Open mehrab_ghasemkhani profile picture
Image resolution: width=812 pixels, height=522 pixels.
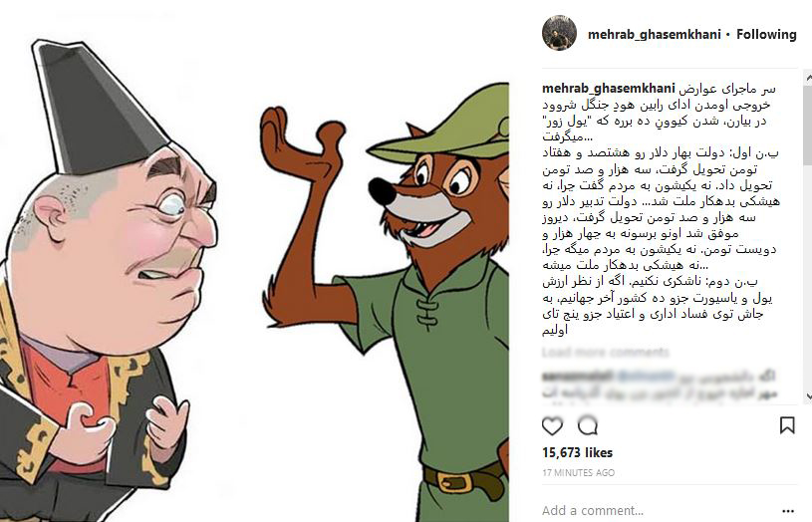[559, 33]
